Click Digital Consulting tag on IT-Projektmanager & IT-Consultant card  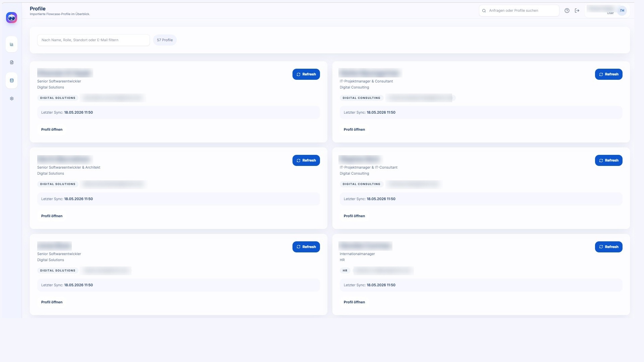coord(361,184)
